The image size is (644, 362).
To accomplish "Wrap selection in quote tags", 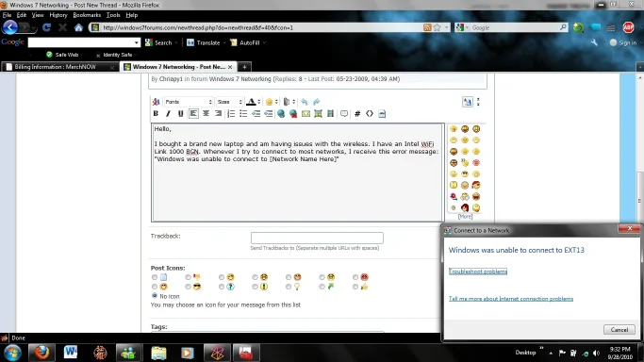I will coord(344,114).
